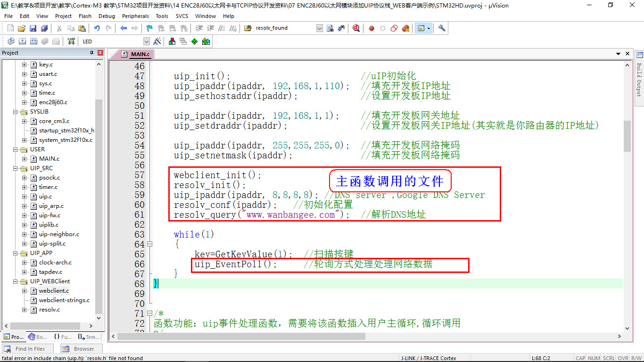Expand the uip.c file node
This screenshot has width=644, height=362.
click(25, 197)
